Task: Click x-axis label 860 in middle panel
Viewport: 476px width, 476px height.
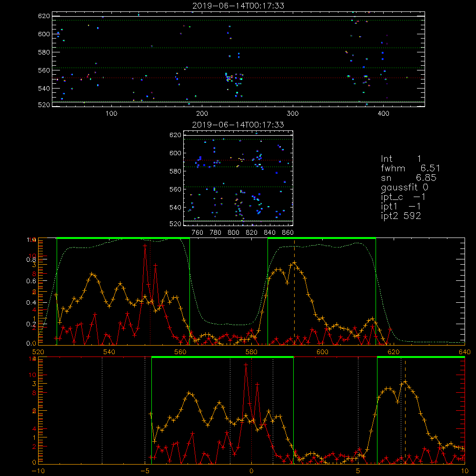Action: click(288, 233)
